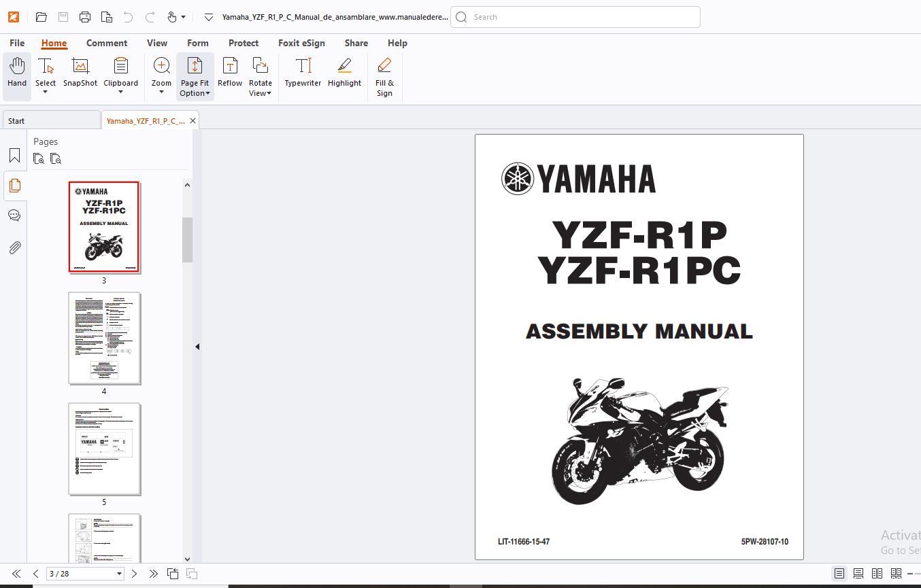Click the Pages panel vertical scrollbar thumb
921x588 pixels.
(x=187, y=239)
